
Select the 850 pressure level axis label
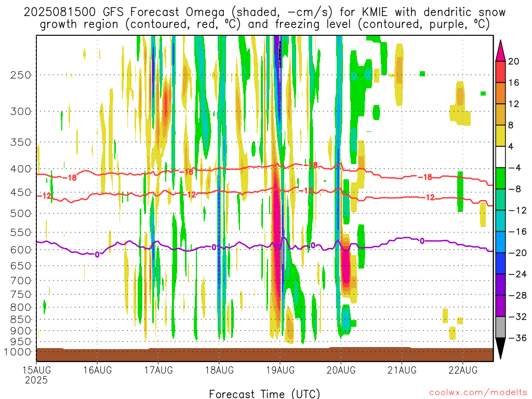coord(21,320)
